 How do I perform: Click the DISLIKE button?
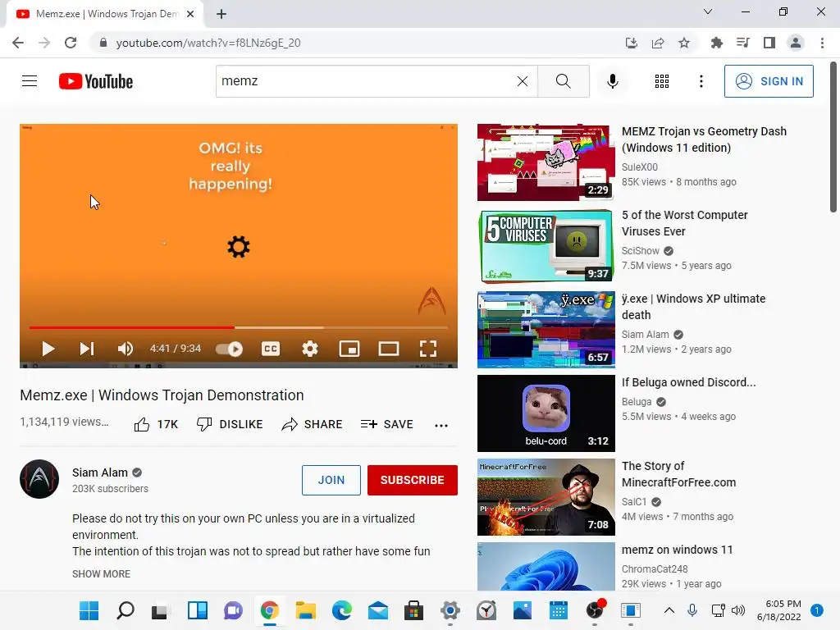click(230, 424)
